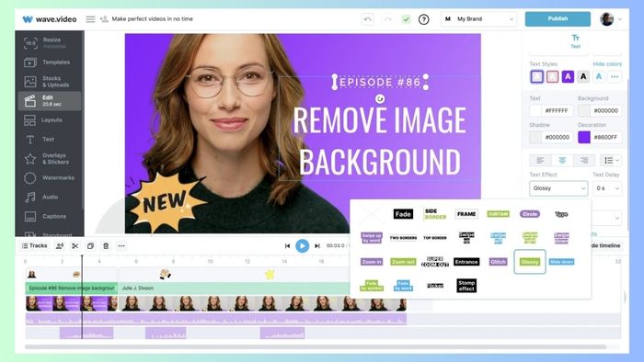Select purple-filled A text style

click(568, 76)
